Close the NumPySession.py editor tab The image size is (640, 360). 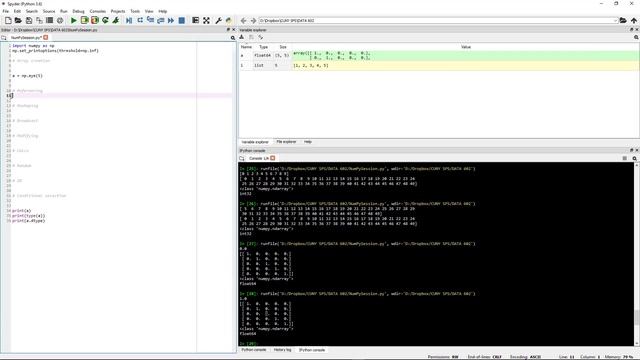pyautogui.click(x=46, y=37)
